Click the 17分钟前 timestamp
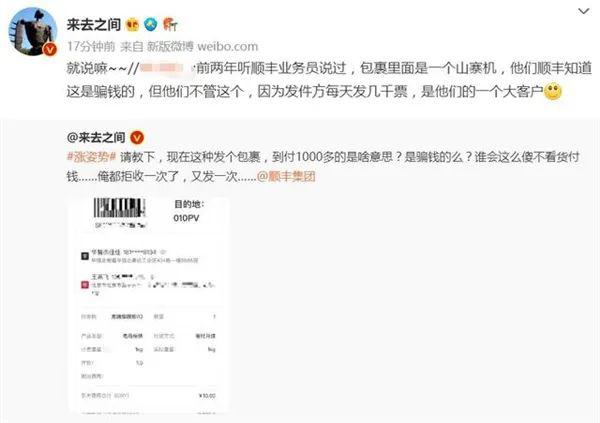600x423 pixels. pos(91,47)
